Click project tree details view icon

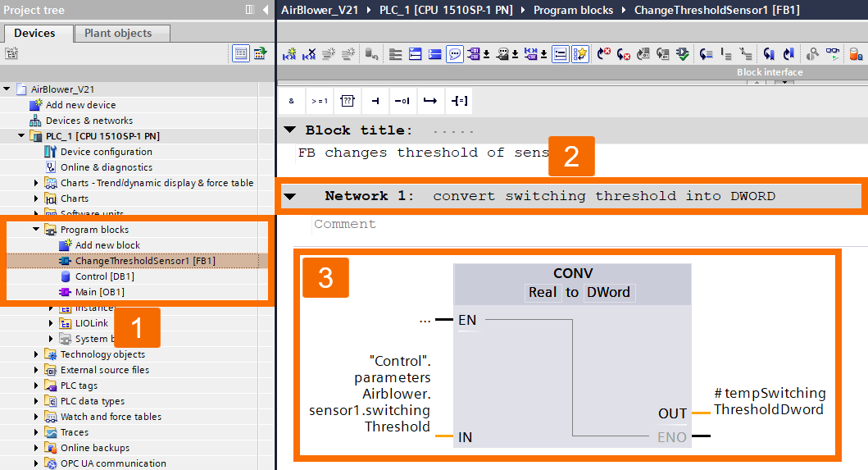pos(241,54)
